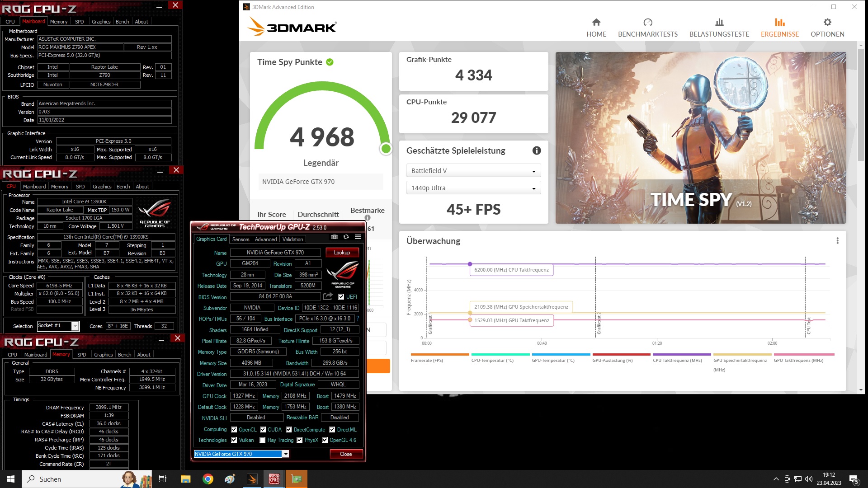Toggle the Vulkan checkbox in GPU-Z
Viewport: 868px width, 488px height.
234,440
